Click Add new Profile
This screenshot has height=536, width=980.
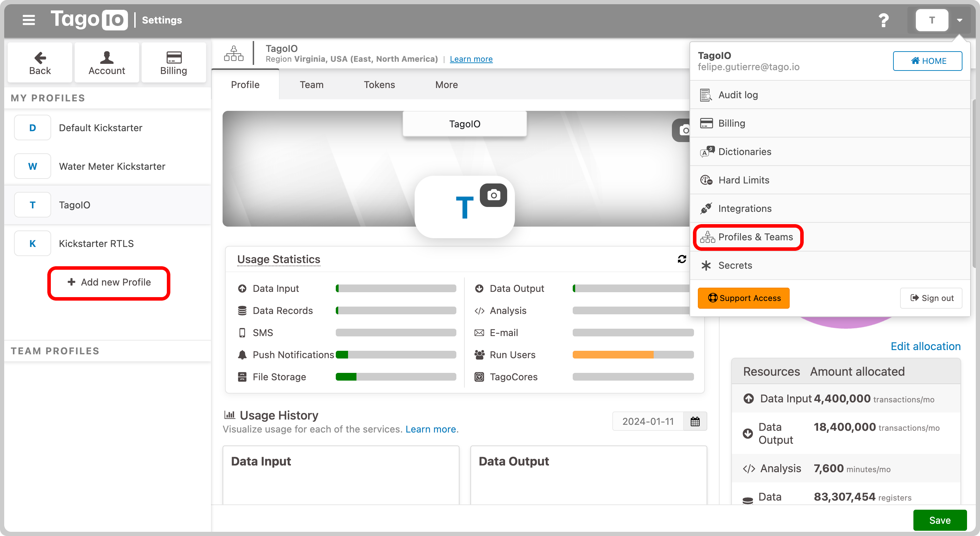click(109, 282)
